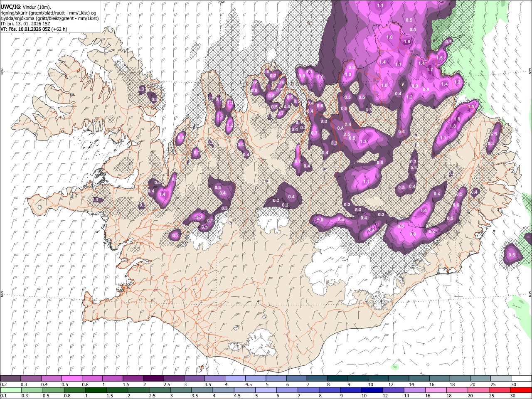Select the gray-teal 3 swatch in rain legend
This screenshot has width=532, height=399.
pyautogui.click(x=181, y=390)
